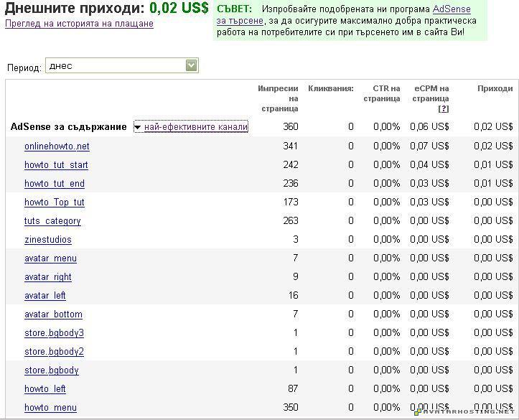519x420 pixels.
Task: Click the 16 impressions value for avatar_left
Action: tap(294, 295)
